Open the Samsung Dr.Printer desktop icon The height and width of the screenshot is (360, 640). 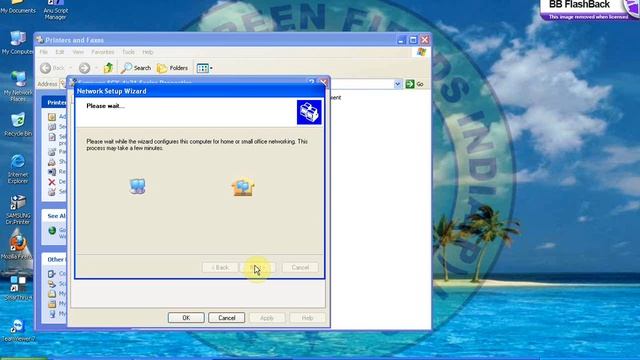18,210
